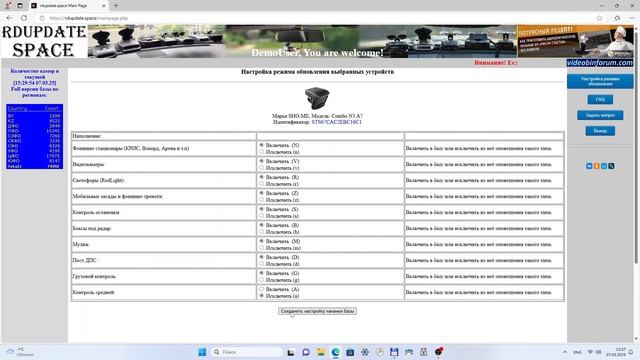This screenshot has height=360, width=640.
Task: Open the Settings gear in taskbar
Action: tap(365, 352)
